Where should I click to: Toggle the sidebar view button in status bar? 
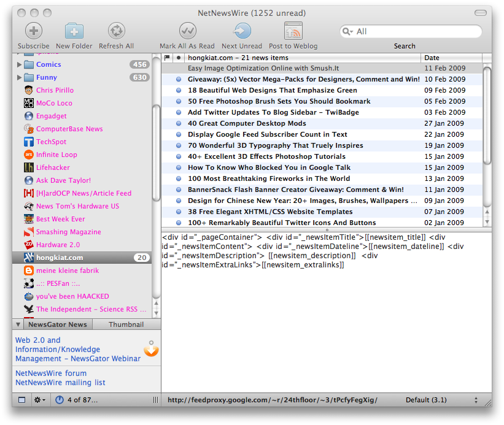[x=21, y=400]
